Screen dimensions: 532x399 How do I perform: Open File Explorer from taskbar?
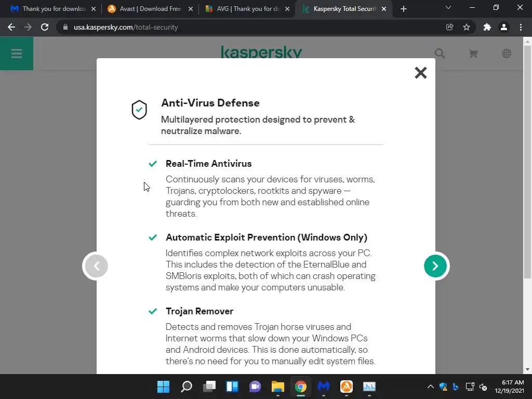click(x=278, y=387)
